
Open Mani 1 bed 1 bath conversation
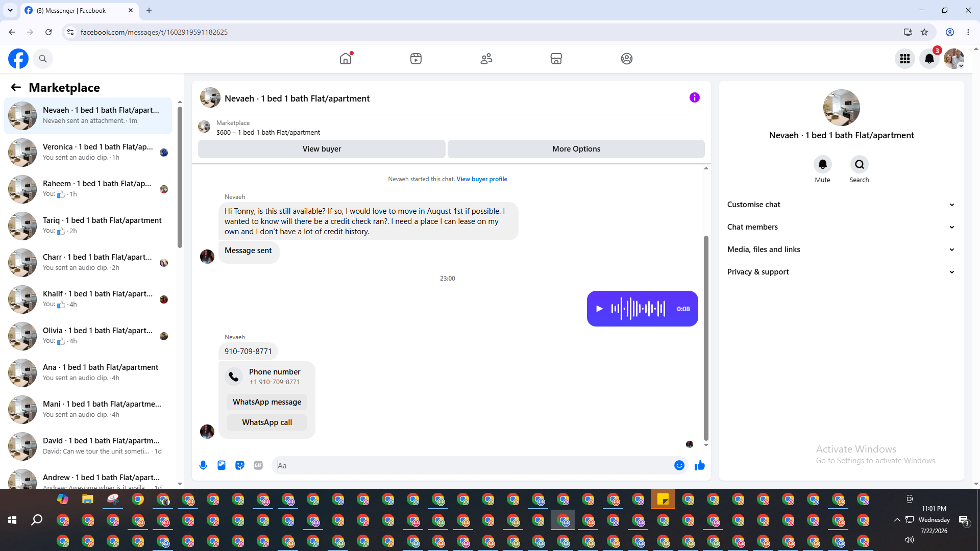coord(88,410)
